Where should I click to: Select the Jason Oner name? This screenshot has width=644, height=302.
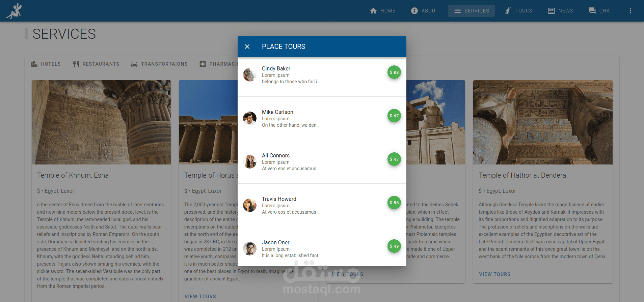tap(276, 242)
